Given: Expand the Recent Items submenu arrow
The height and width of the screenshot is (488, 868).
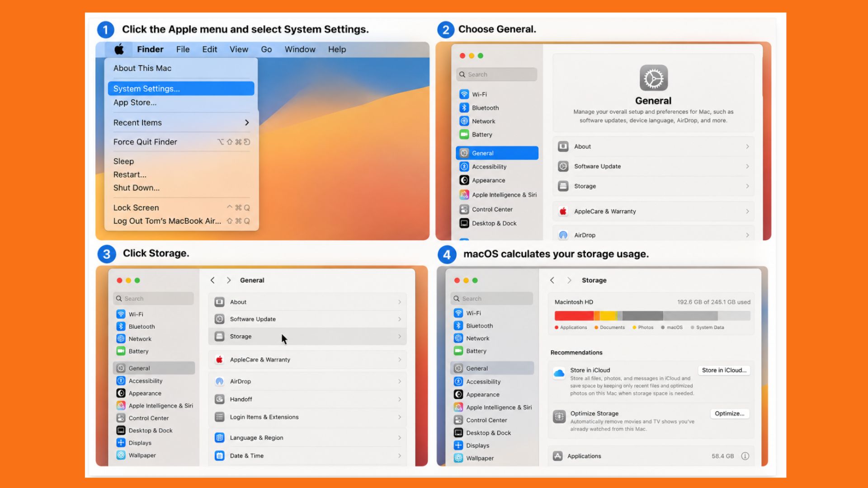Looking at the screenshot, I should pyautogui.click(x=247, y=123).
